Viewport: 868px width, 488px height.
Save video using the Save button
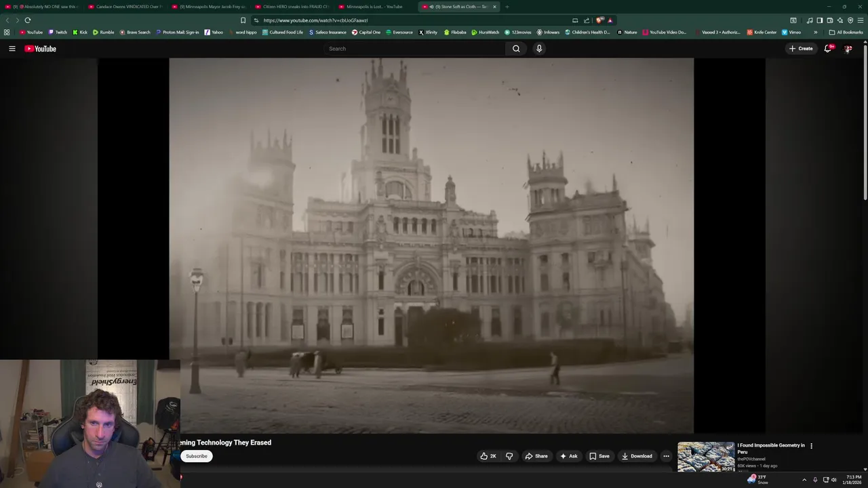pos(599,456)
